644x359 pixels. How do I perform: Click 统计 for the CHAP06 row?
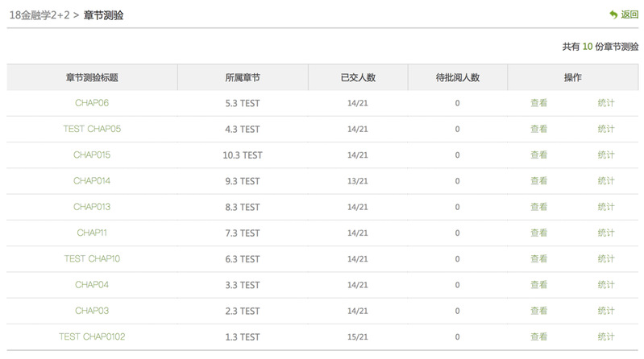click(606, 103)
